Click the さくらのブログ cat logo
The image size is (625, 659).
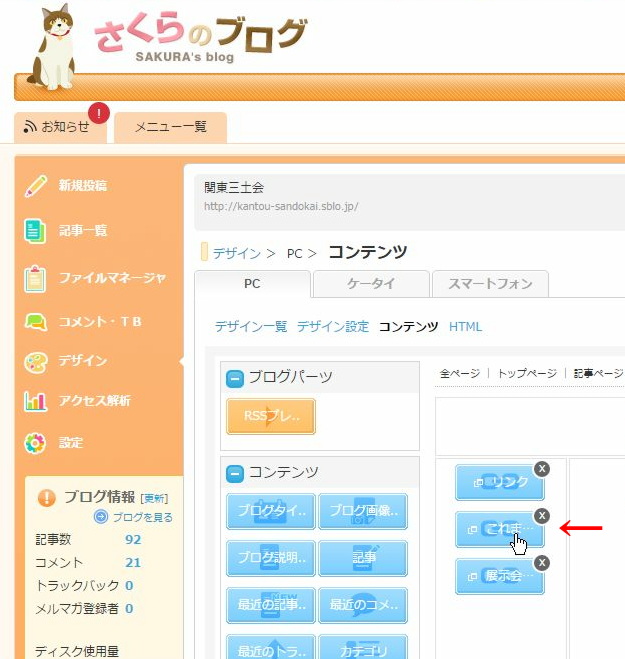coord(54,46)
